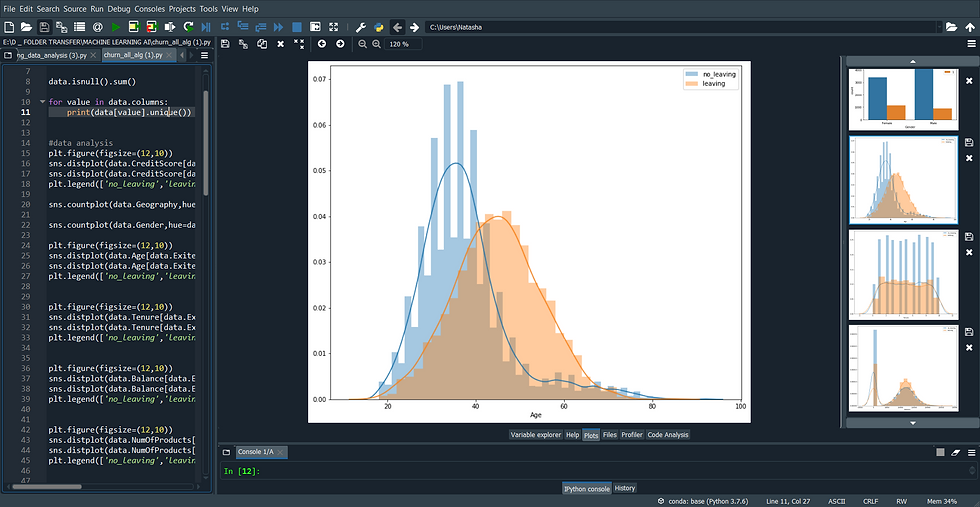Click the Run selection or current line icon
The image size is (980, 507).
[x=170, y=27]
